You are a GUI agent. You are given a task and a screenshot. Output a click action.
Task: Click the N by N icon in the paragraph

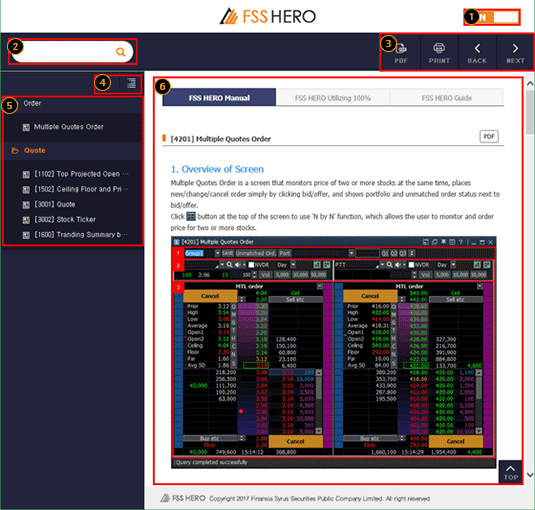[x=191, y=216]
